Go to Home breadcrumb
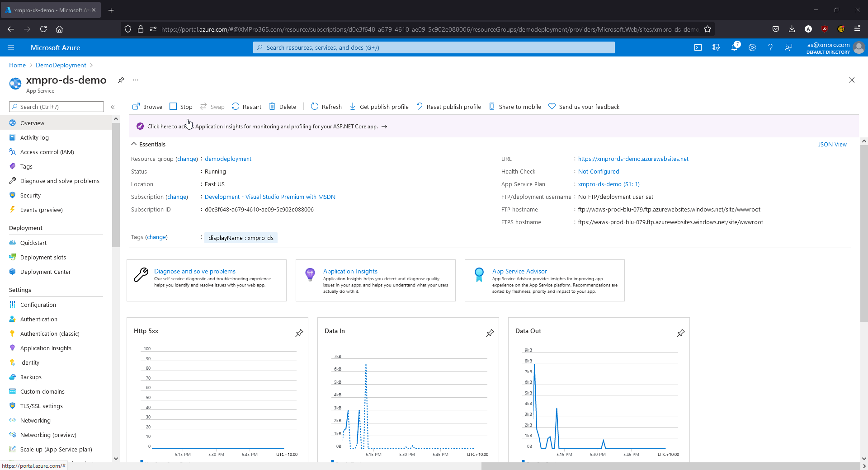868x470 pixels. [17, 65]
